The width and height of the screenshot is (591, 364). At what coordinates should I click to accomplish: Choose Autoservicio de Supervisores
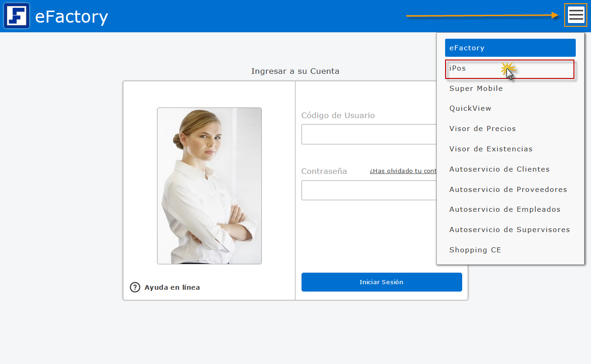coord(509,230)
